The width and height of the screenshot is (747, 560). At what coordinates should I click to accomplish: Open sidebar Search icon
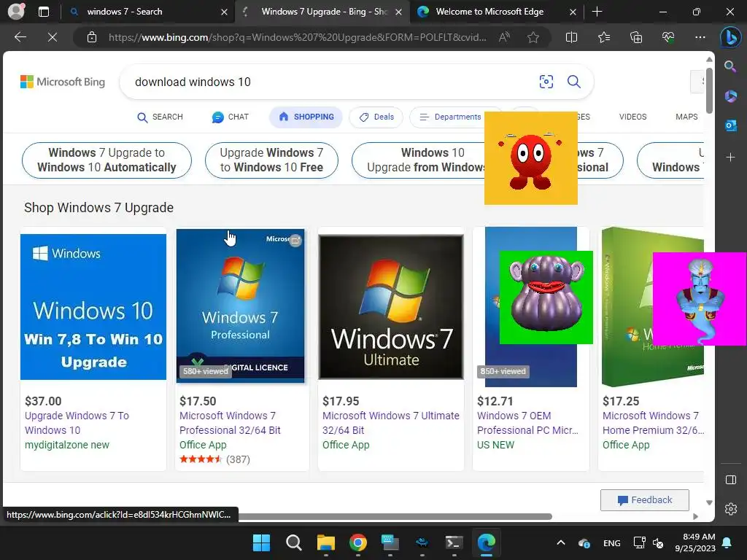coord(730,66)
